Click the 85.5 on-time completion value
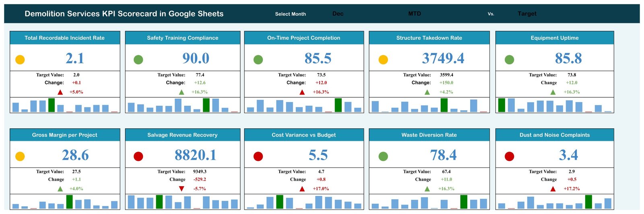This screenshot has height=214, width=644. pos(318,58)
